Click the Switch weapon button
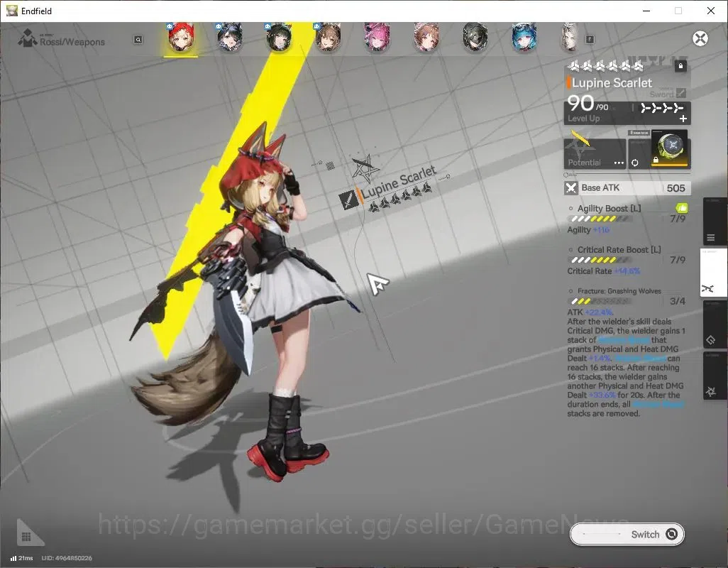The width and height of the screenshot is (728, 568). [627, 534]
